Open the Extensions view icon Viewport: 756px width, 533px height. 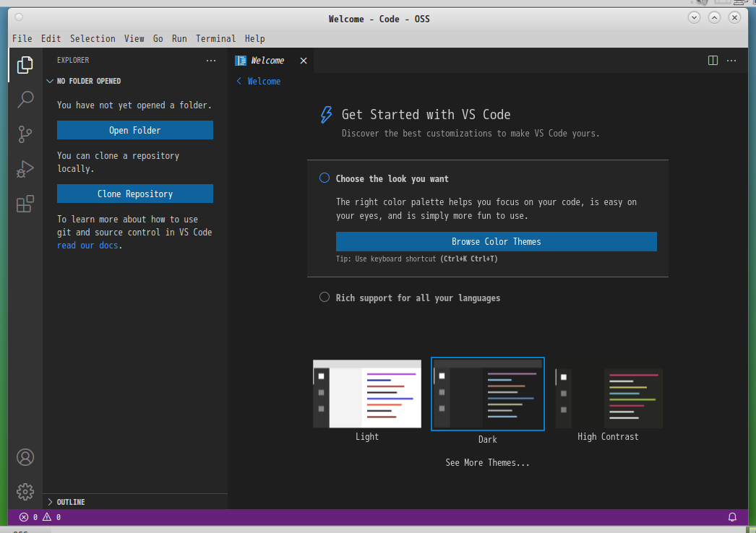tap(25, 204)
